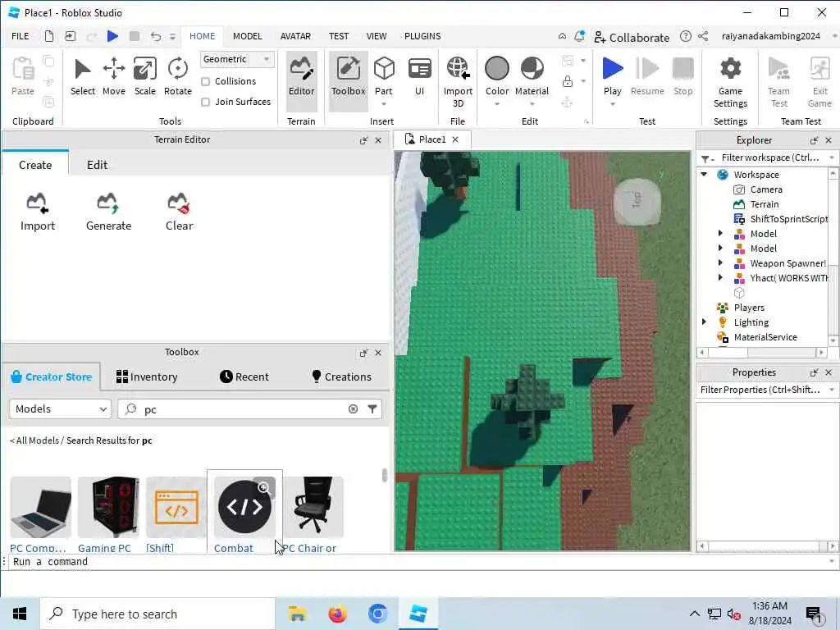Image resolution: width=840 pixels, height=630 pixels.
Task: Switch to the terrain Edit tab
Action: click(97, 164)
